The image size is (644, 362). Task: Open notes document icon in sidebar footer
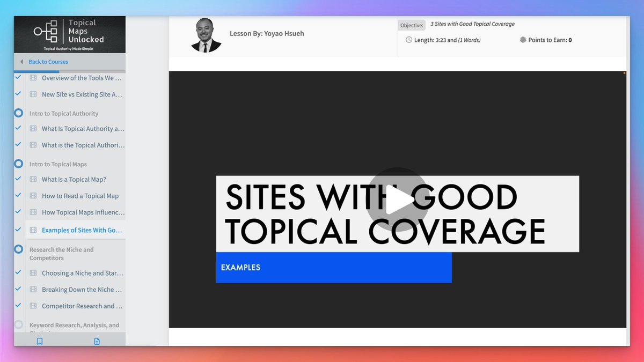tap(97, 341)
